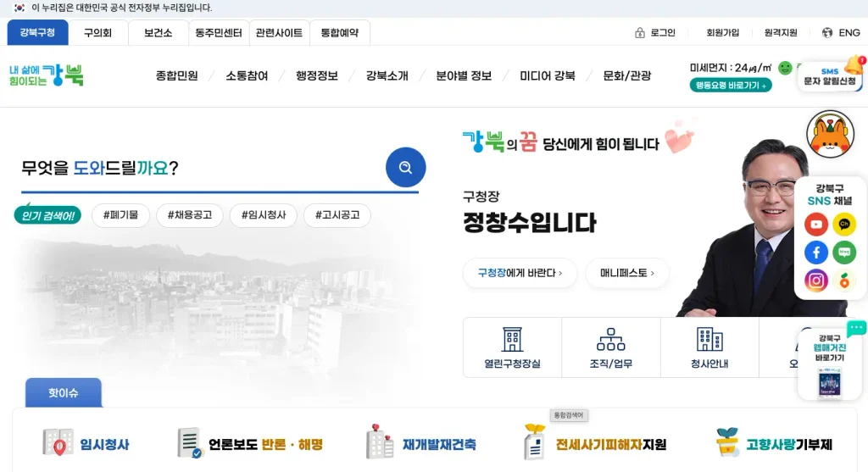Open 조직/업무 org chart icon

tap(610, 339)
